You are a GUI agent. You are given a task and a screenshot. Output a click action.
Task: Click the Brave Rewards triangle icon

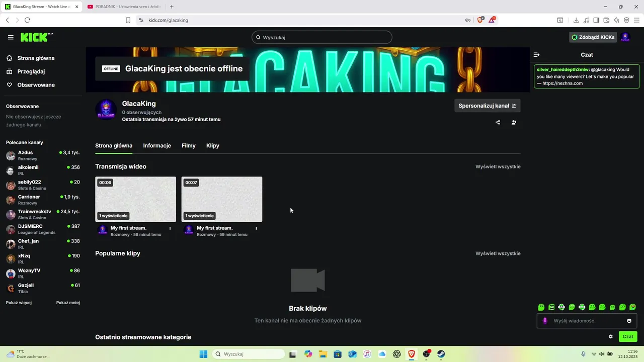(x=492, y=20)
